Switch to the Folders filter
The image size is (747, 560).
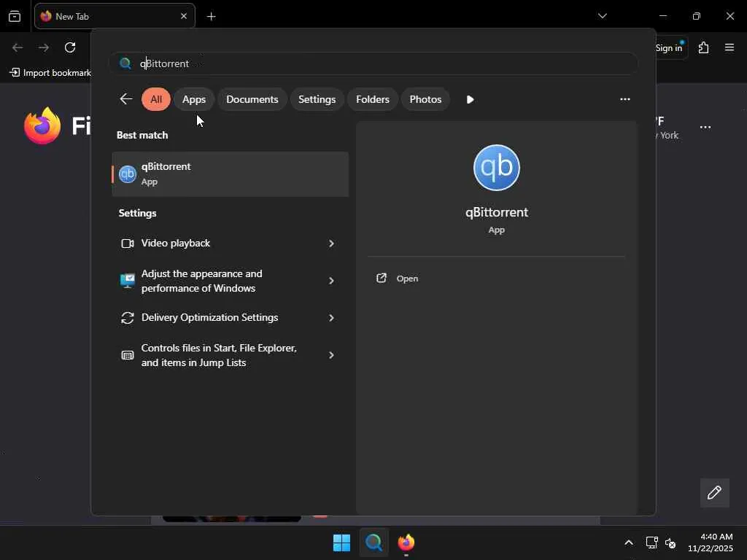pos(373,99)
